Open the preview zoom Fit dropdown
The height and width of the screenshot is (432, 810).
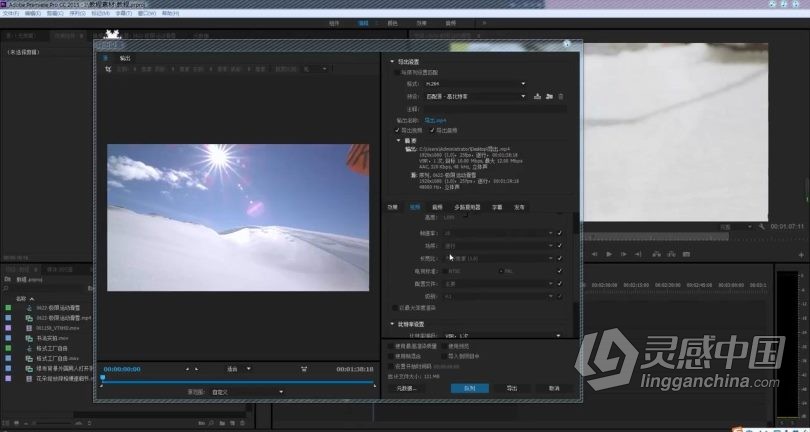(238, 369)
